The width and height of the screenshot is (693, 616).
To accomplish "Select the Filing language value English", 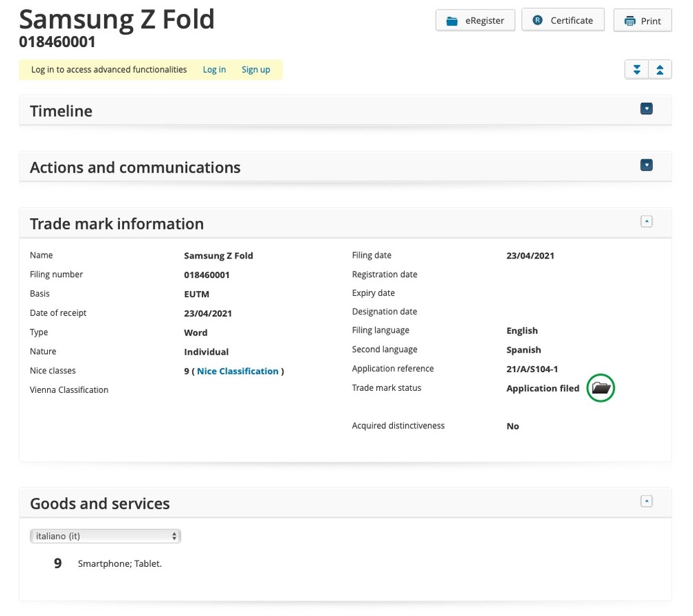I will pyautogui.click(x=522, y=331).
